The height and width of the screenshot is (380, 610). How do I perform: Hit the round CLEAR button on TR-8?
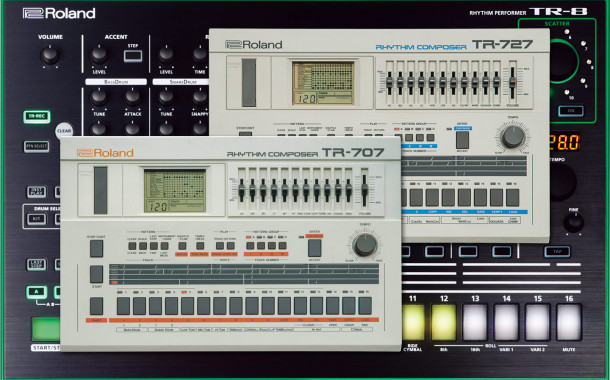[64, 131]
